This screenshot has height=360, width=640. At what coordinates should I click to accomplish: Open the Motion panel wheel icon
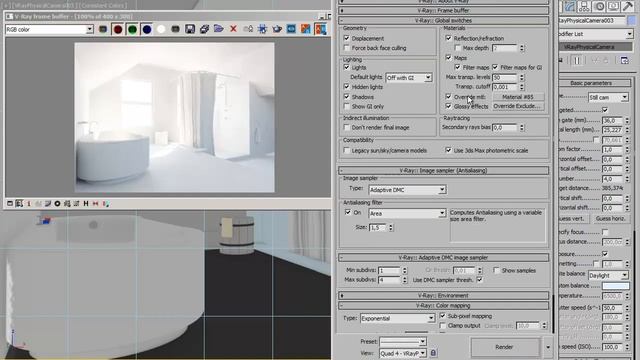coord(599,7)
